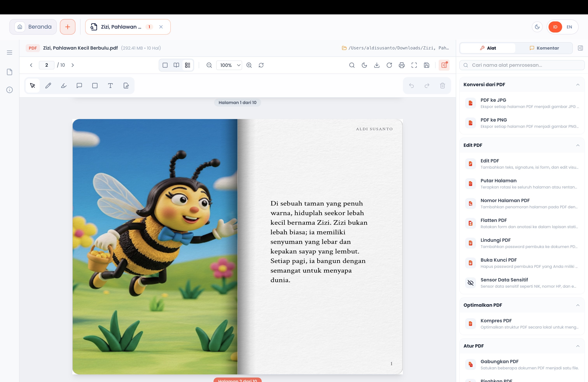Collapse the Edit PDF section

[578, 145]
